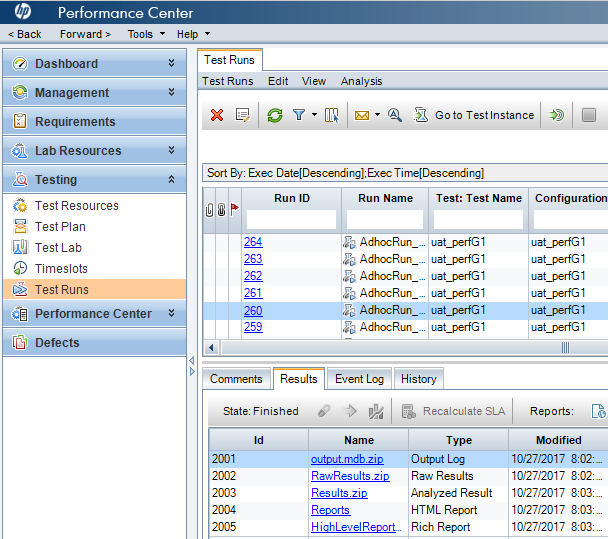This screenshot has width=613, height=539.
Task: Expand the Lab Resources section chevron
Action: click(171, 150)
